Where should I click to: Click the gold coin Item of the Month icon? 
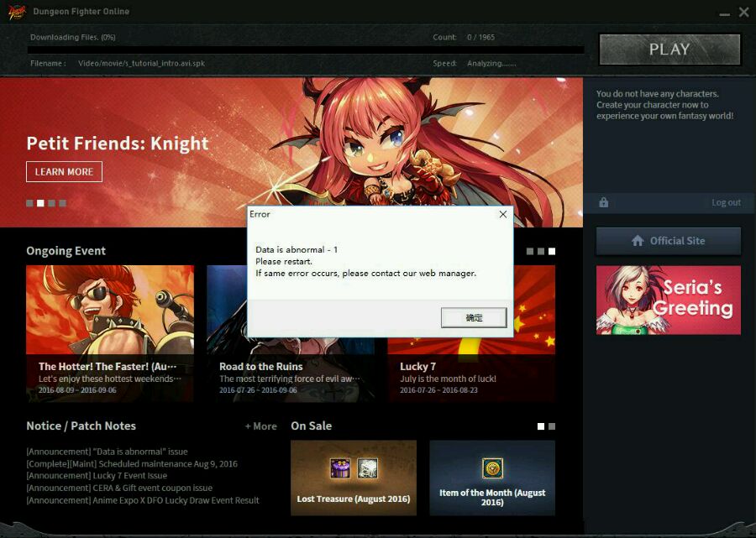(x=492, y=468)
